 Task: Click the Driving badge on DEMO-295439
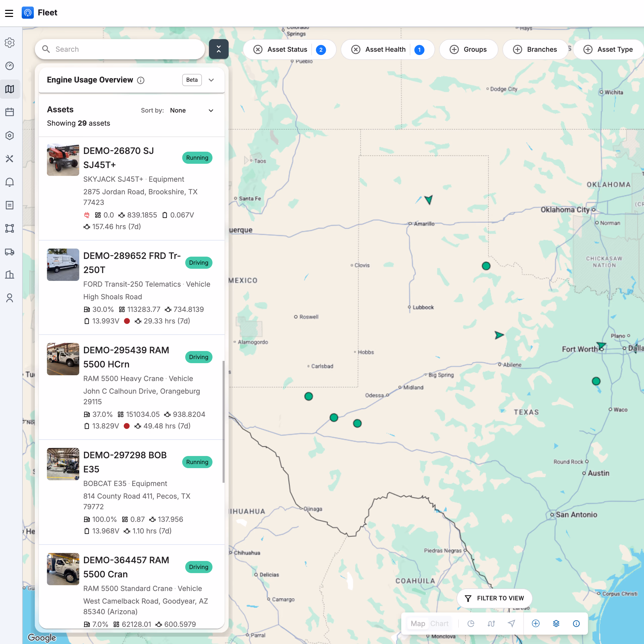[199, 357]
